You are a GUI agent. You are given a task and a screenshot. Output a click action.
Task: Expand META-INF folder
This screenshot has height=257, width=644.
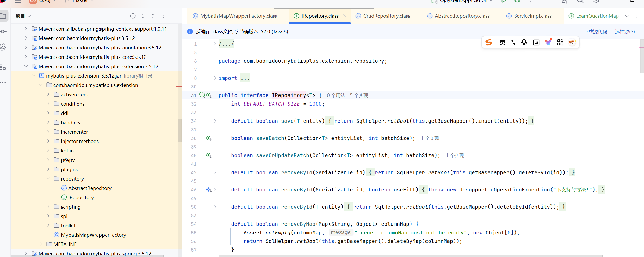pyautogui.click(x=41, y=244)
